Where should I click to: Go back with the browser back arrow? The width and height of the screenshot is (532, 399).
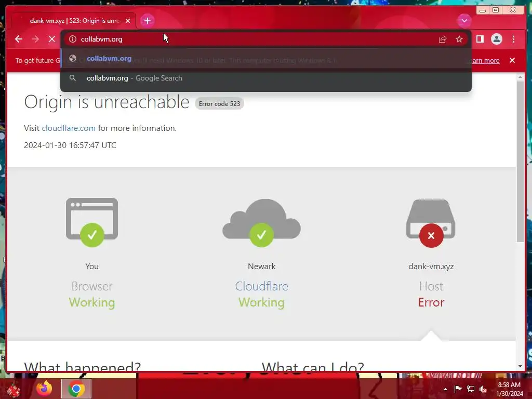(x=19, y=39)
